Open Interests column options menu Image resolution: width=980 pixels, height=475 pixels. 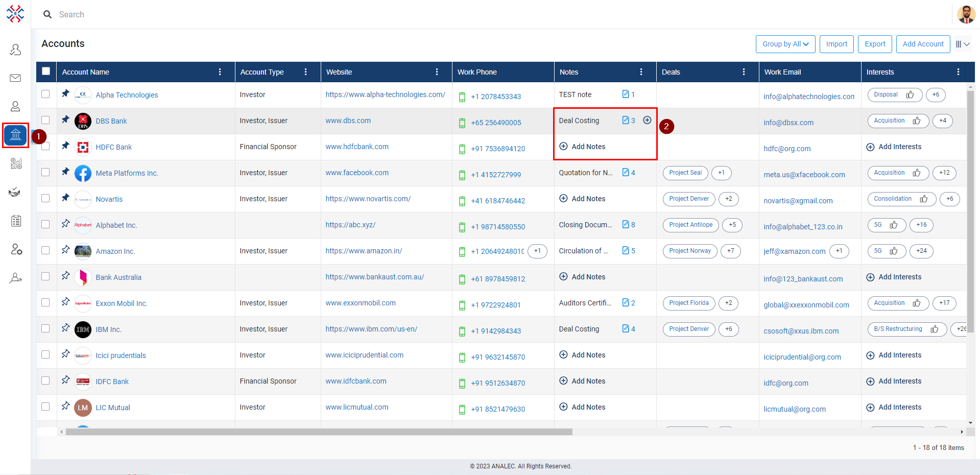click(x=959, y=72)
